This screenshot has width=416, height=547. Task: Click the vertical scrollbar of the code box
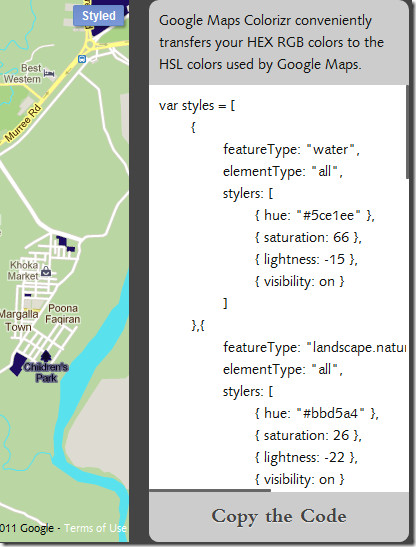point(407,132)
